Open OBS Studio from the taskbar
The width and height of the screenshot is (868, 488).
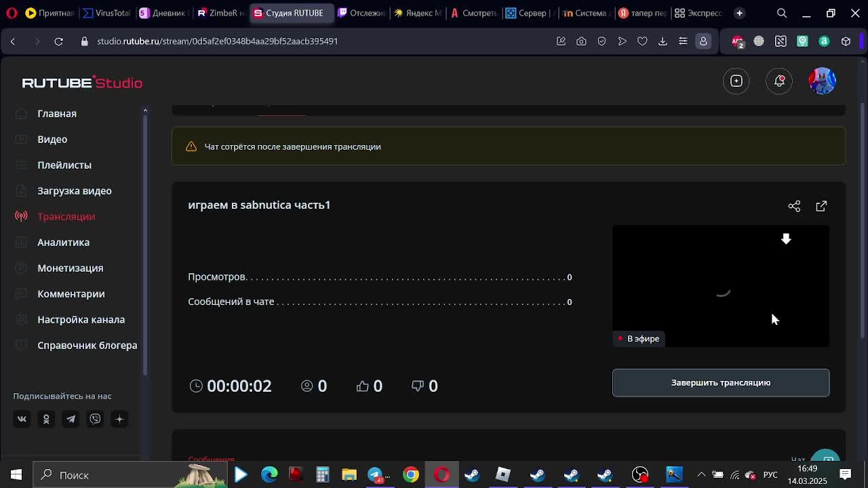click(x=640, y=474)
